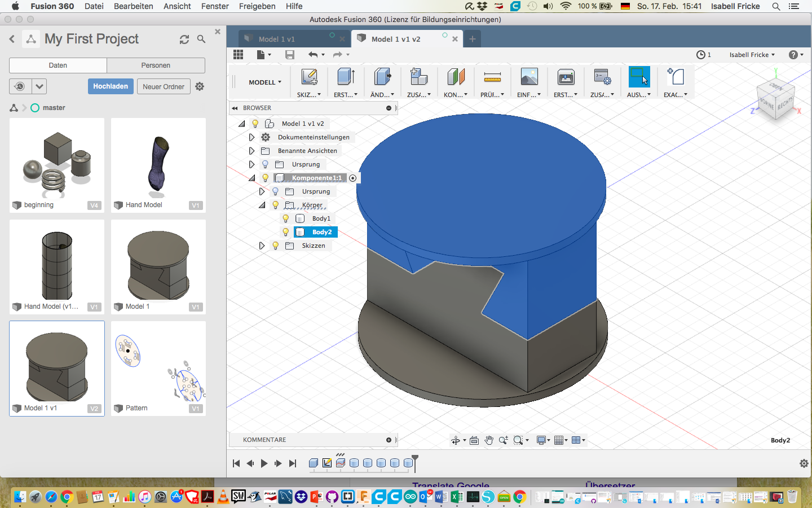Undo the last action

click(313, 55)
